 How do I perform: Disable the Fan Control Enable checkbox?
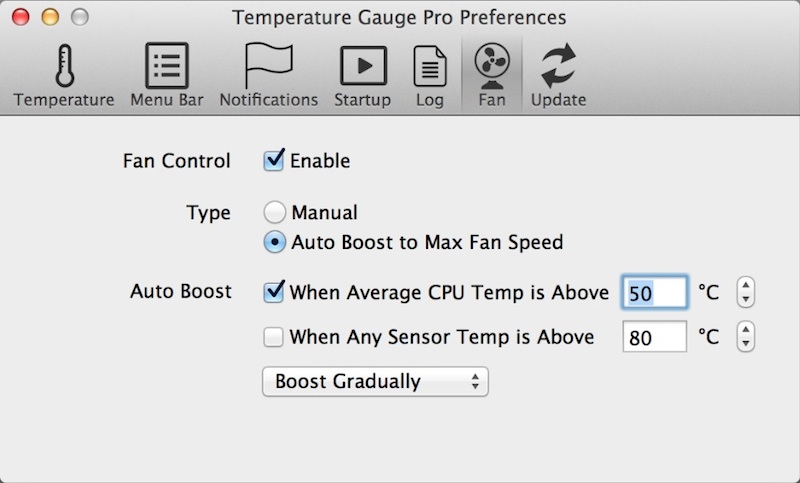point(274,160)
